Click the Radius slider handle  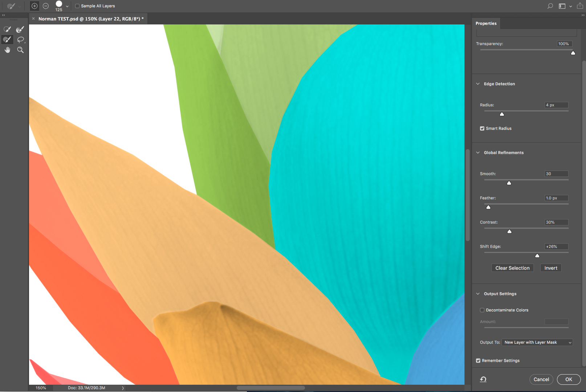[502, 114]
